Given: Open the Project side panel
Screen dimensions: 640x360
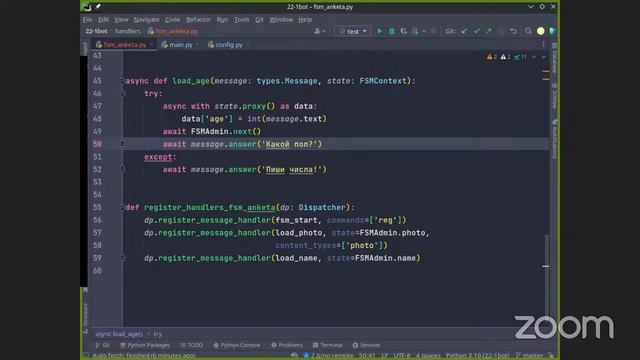Looking at the screenshot, I should click(85, 48).
